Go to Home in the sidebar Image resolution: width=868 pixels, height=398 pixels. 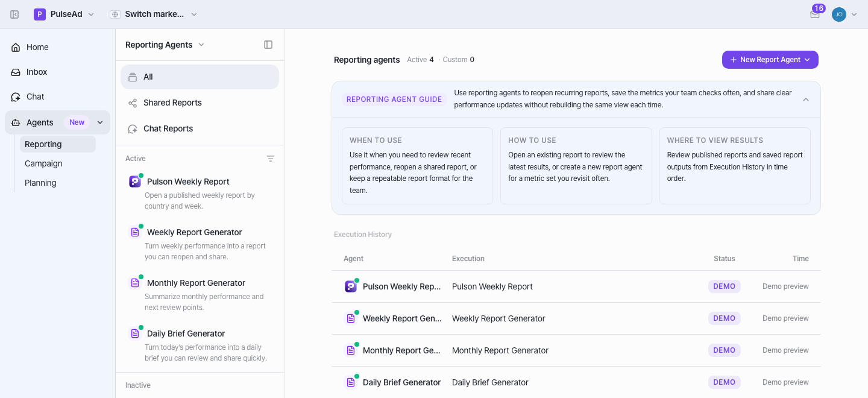57,47
